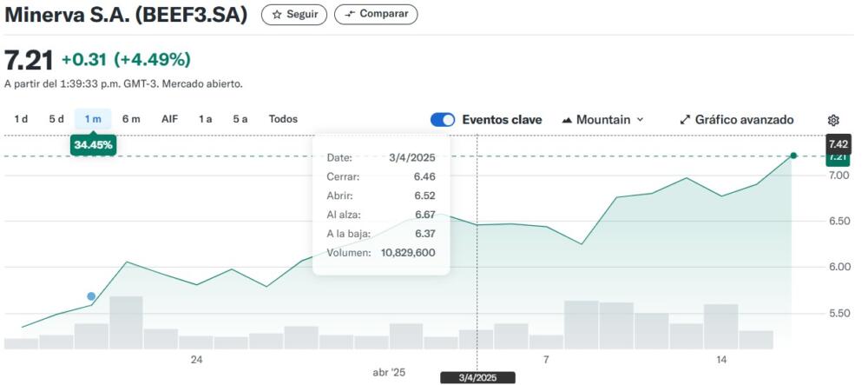
Task: Click the abr '25 label on x-axis
Action: click(x=389, y=373)
